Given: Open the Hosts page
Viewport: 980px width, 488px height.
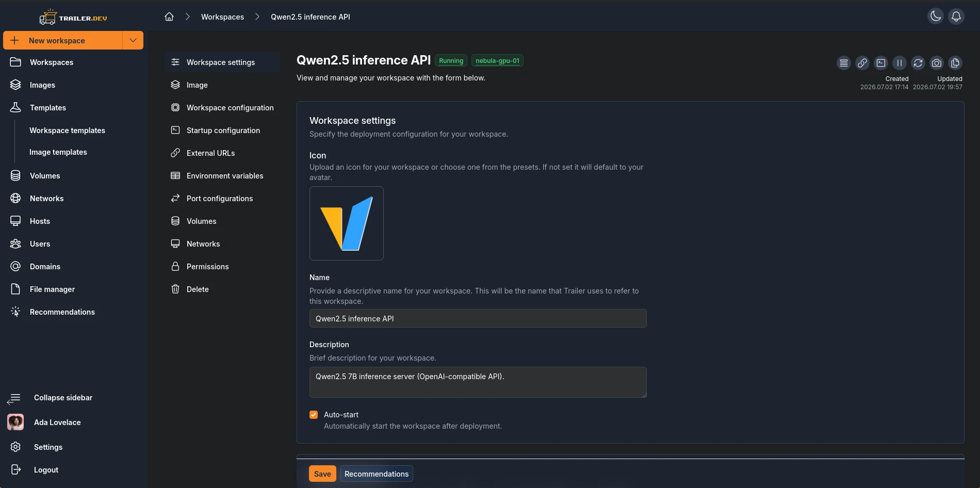Looking at the screenshot, I should pyautogui.click(x=74, y=221).
